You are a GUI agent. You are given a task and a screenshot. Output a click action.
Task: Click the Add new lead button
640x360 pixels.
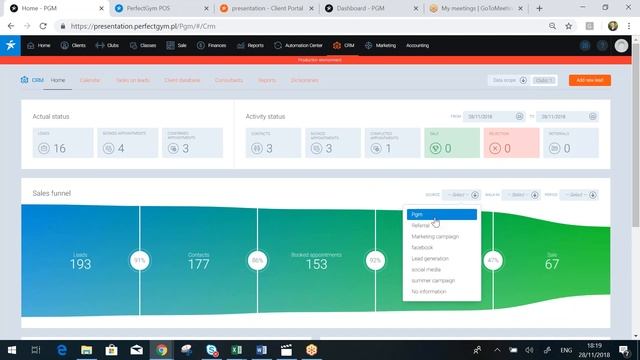click(590, 80)
